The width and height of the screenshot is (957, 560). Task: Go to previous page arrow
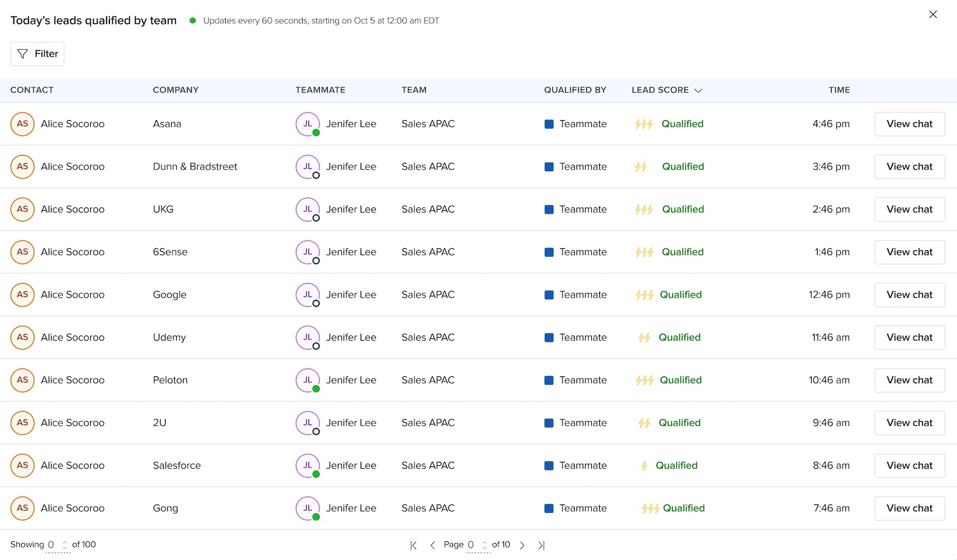(x=433, y=545)
